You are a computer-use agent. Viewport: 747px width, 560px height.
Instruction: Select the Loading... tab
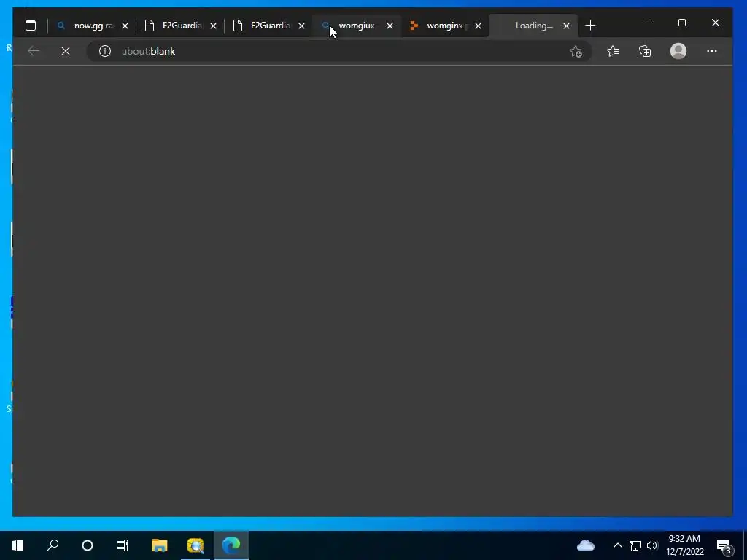tap(533, 26)
